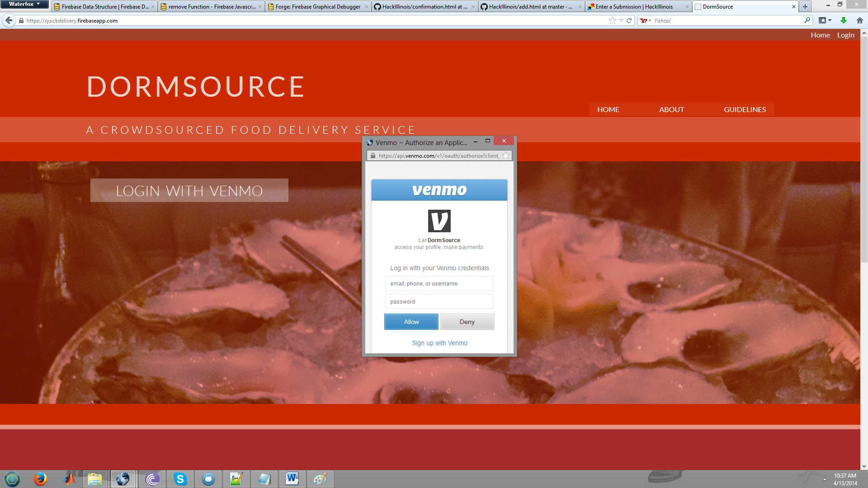Launch Firefox from the taskbar
868x488 pixels.
tap(40, 479)
